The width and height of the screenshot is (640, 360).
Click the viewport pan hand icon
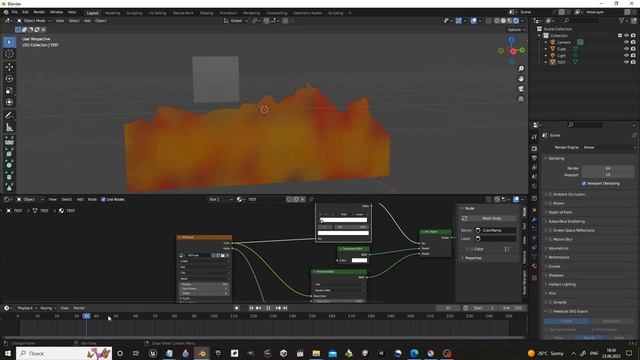[521, 79]
